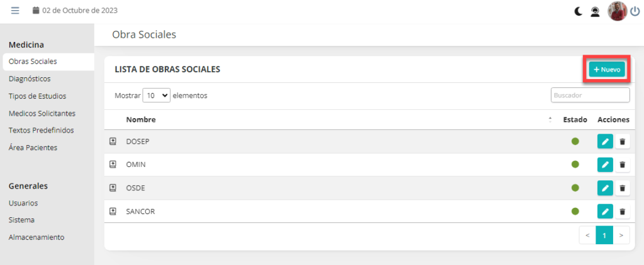Viewport: 644px width, 265px height.
Task: Open the user profile avatar
Action: tap(617, 11)
